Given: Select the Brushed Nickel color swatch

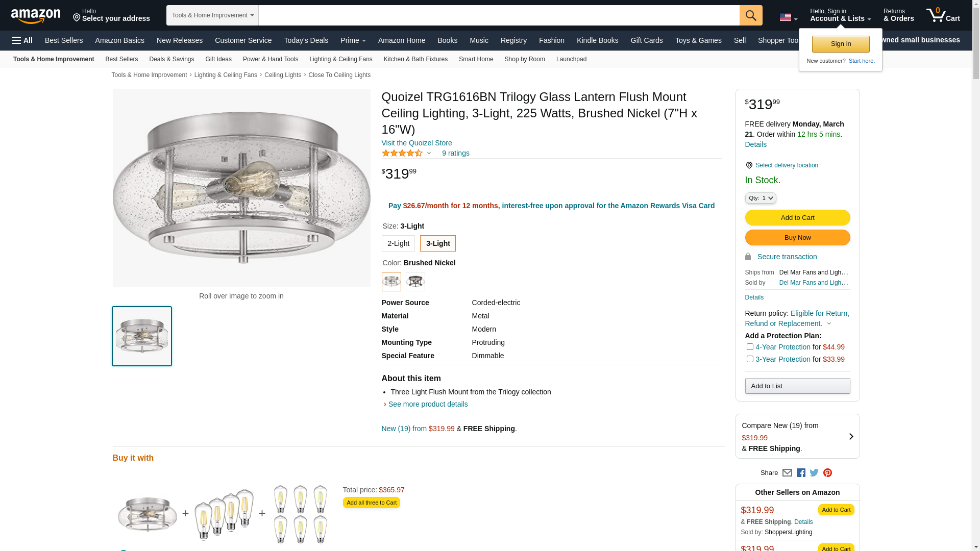Looking at the screenshot, I should (x=391, y=282).
